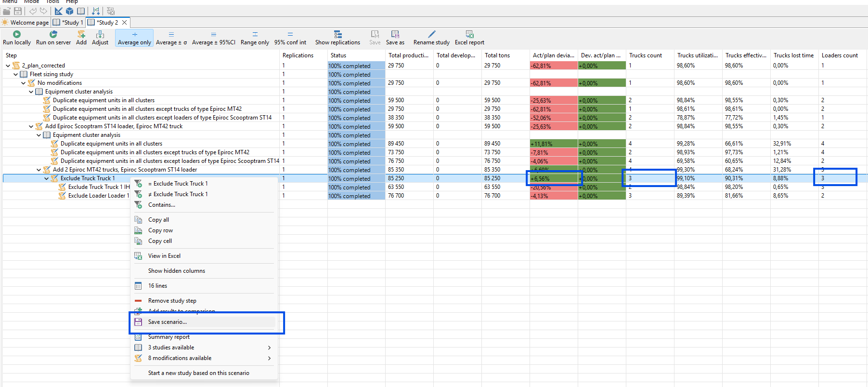The height and width of the screenshot is (387, 868).
Task: Click the Adjust toolbar button
Action: point(100,38)
